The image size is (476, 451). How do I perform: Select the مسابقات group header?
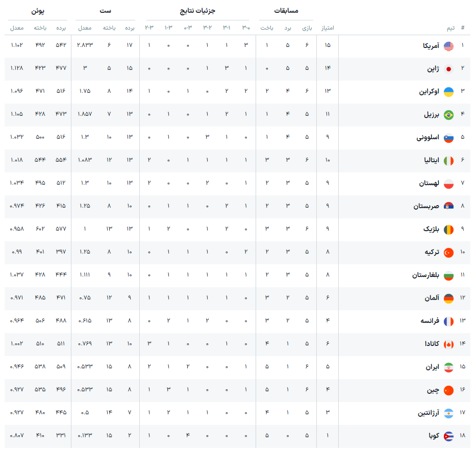(x=286, y=11)
